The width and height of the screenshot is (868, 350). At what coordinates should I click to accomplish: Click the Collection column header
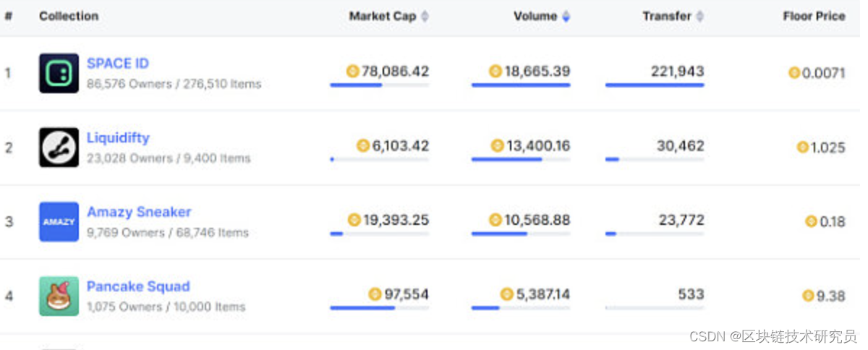point(69,16)
